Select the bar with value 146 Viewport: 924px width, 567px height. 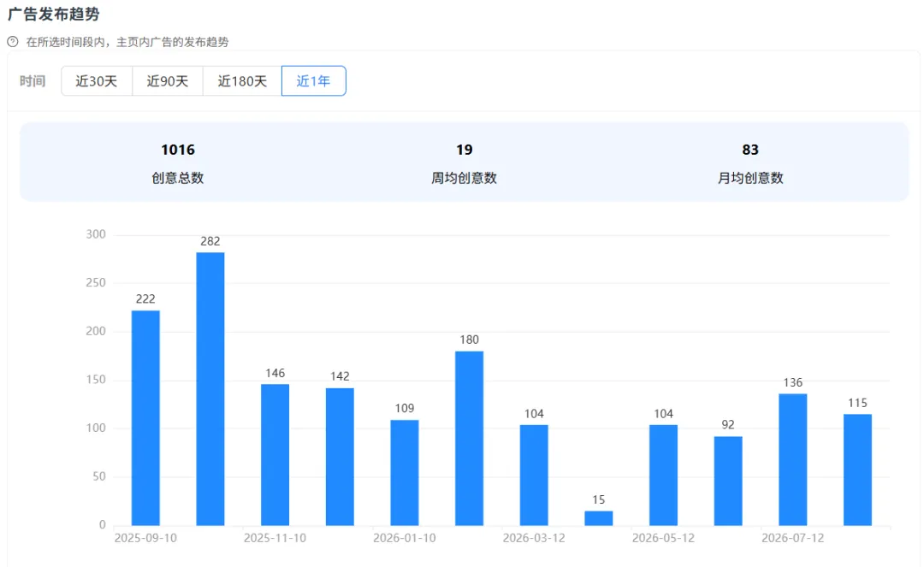pyautogui.click(x=275, y=455)
